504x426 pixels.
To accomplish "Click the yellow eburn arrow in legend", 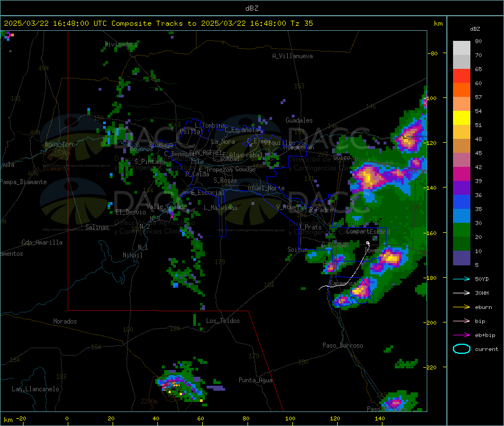I will click(x=461, y=307).
